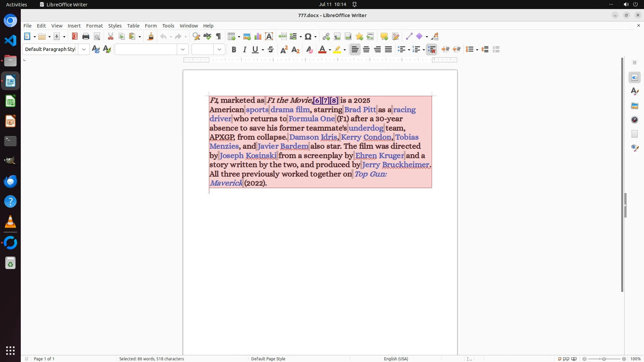Click the zoom slider in status bar
This screenshot has width=644, height=362.
(x=604, y=359)
